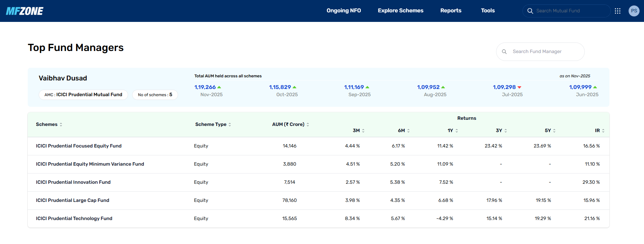Image resolution: width=644 pixels, height=244 pixels.
Task: Click the MFZONE logo
Action: click(x=25, y=11)
